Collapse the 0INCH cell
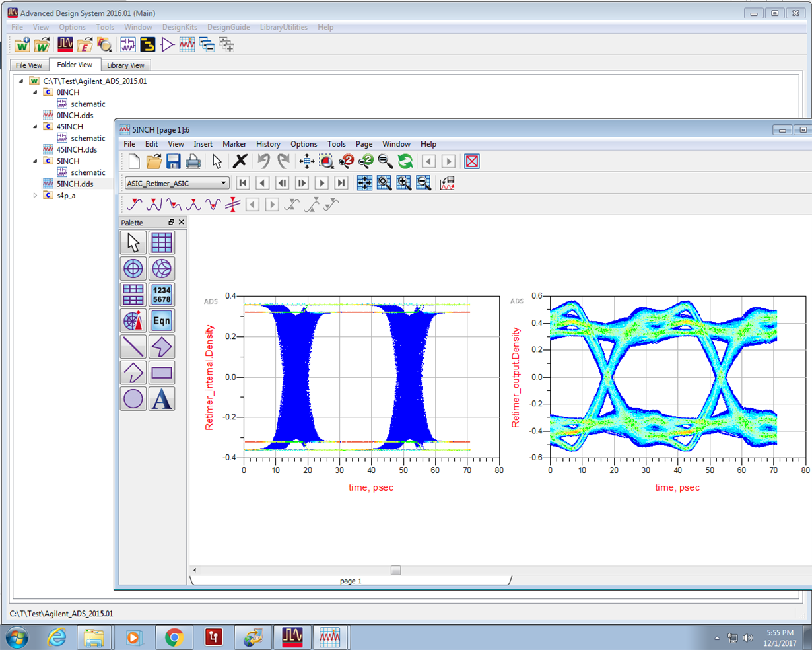This screenshot has height=650, width=812. pos(36,92)
